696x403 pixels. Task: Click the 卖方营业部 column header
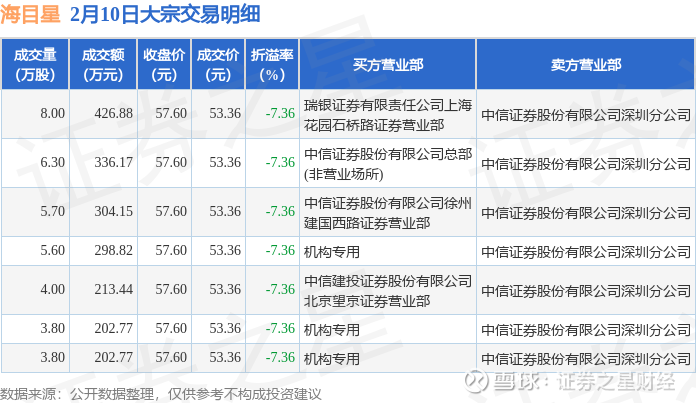586,65
